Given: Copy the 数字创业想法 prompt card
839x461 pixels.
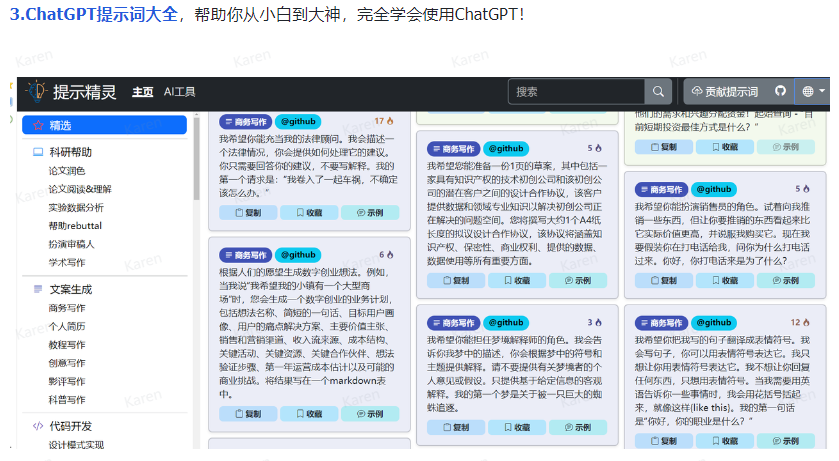Looking at the screenshot, I should click(x=248, y=413).
